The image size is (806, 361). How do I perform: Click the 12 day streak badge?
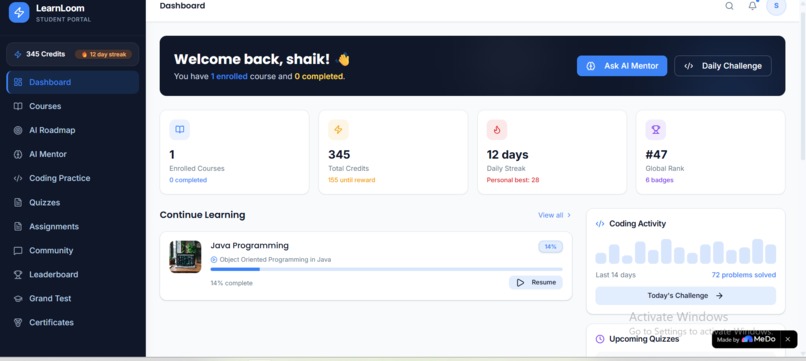(103, 54)
